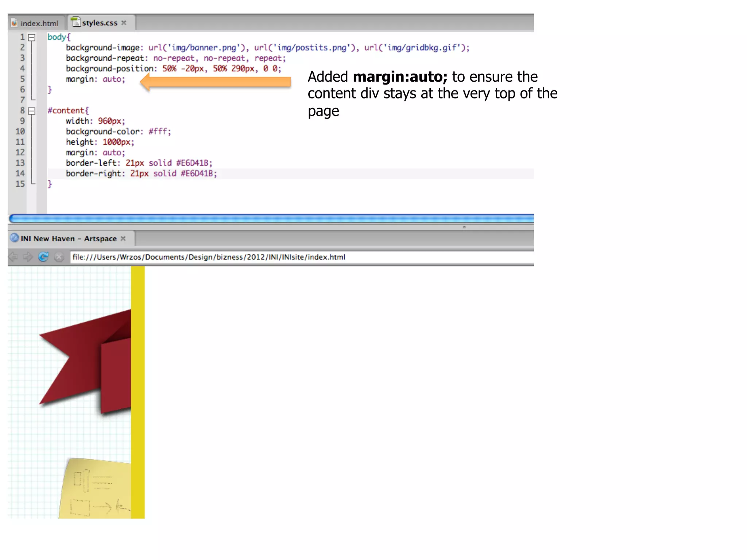The height and width of the screenshot is (560, 747).
Task: Close the INI New Haven – Artspace tab
Action: coord(123,238)
